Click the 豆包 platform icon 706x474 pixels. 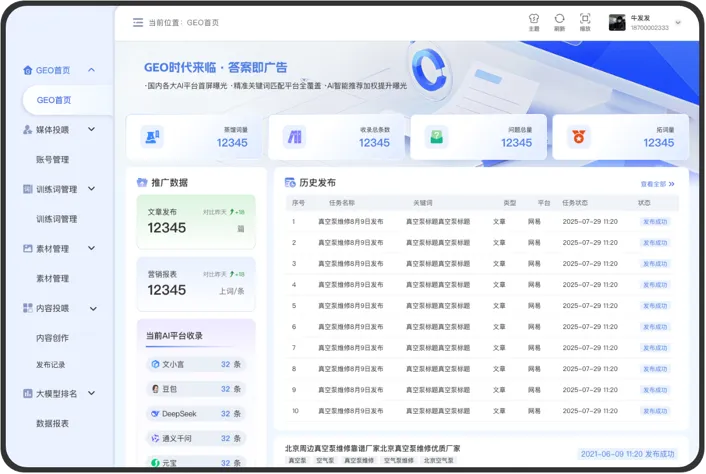pos(155,389)
